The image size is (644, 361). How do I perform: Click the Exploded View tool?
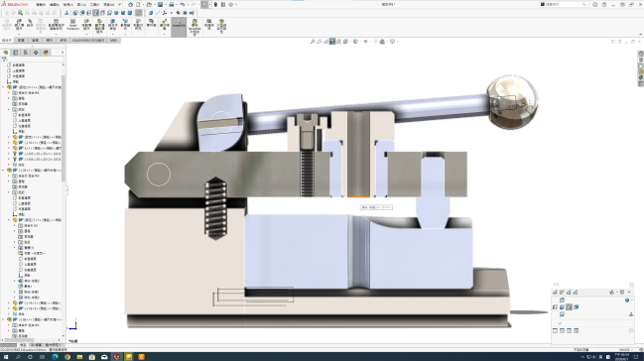click(x=165, y=24)
